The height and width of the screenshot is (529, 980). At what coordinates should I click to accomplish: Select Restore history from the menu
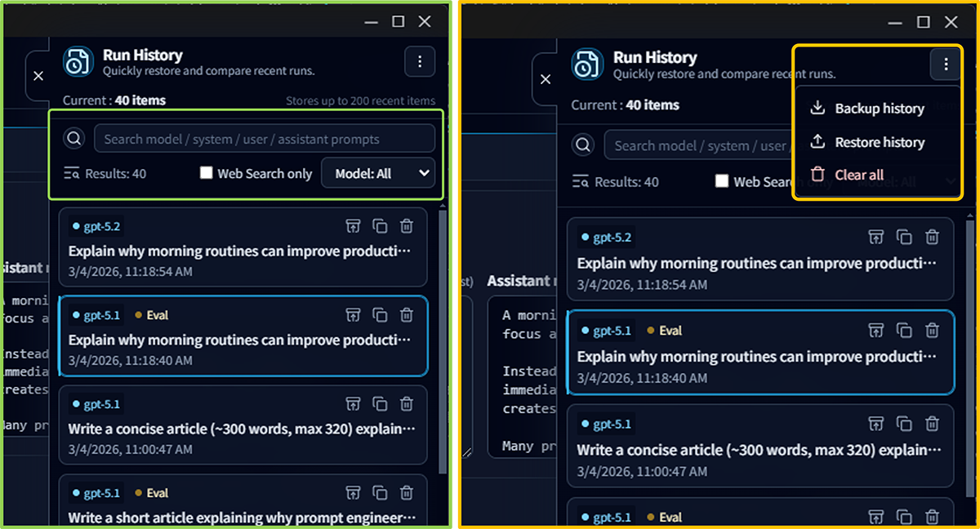[879, 142]
